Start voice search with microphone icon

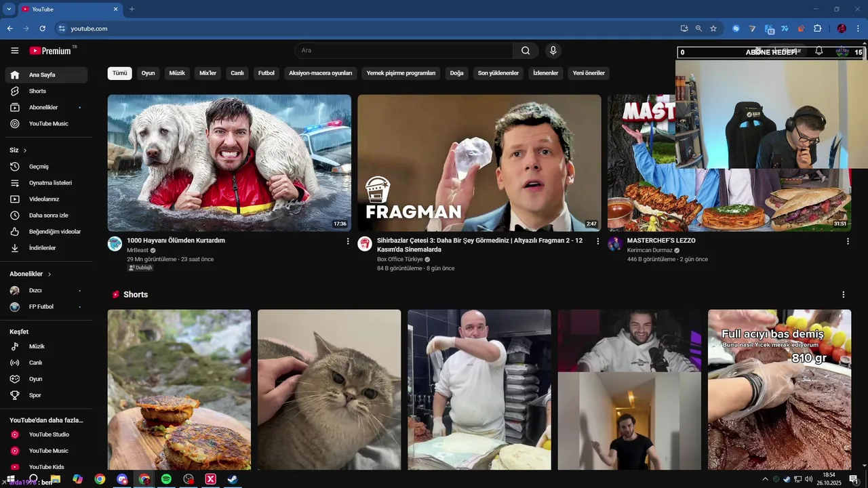553,51
